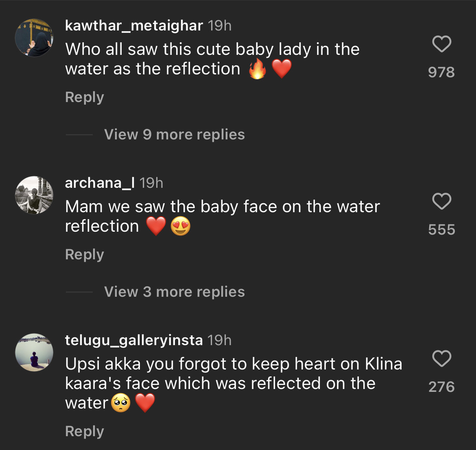
Task: Reply to the telugu_galleryinsta comment
Action: point(85,431)
